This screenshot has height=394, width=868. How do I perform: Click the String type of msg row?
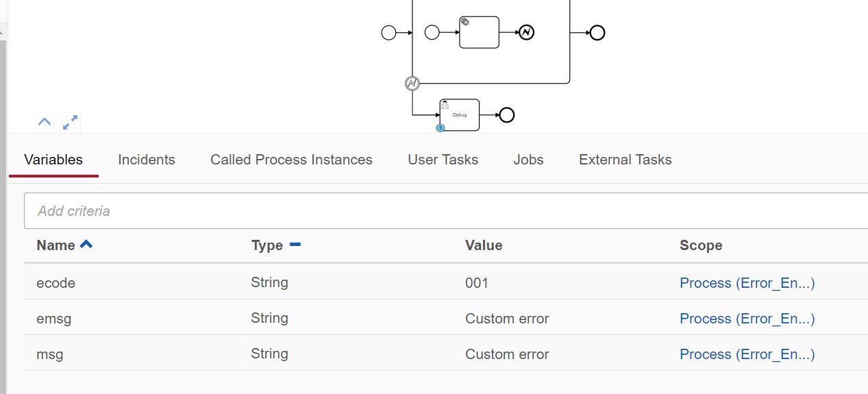[270, 354]
